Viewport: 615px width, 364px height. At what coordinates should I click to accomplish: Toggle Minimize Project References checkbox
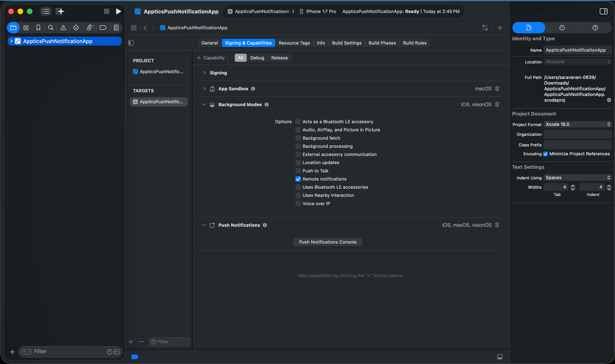coord(545,154)
